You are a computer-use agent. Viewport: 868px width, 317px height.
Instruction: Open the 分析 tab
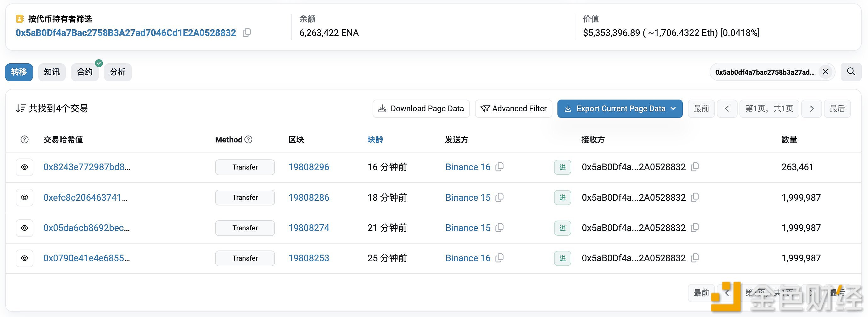coord(117,72)
